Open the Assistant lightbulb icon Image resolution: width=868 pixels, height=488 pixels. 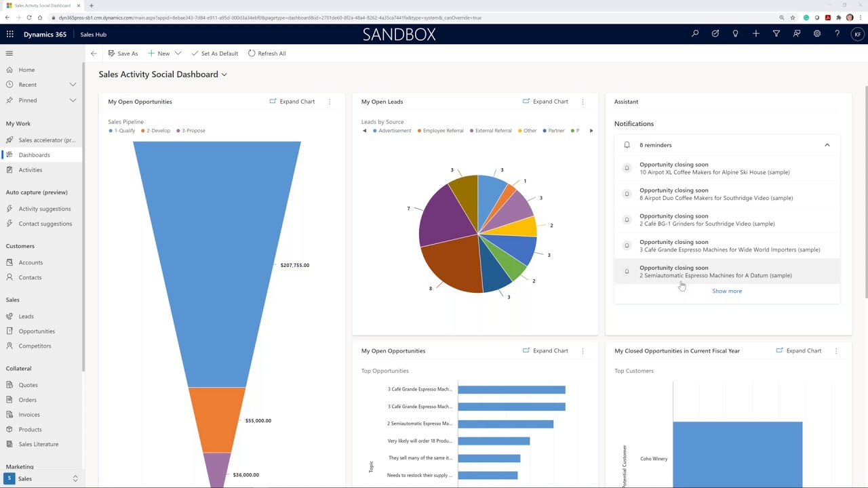pos(736,34)
